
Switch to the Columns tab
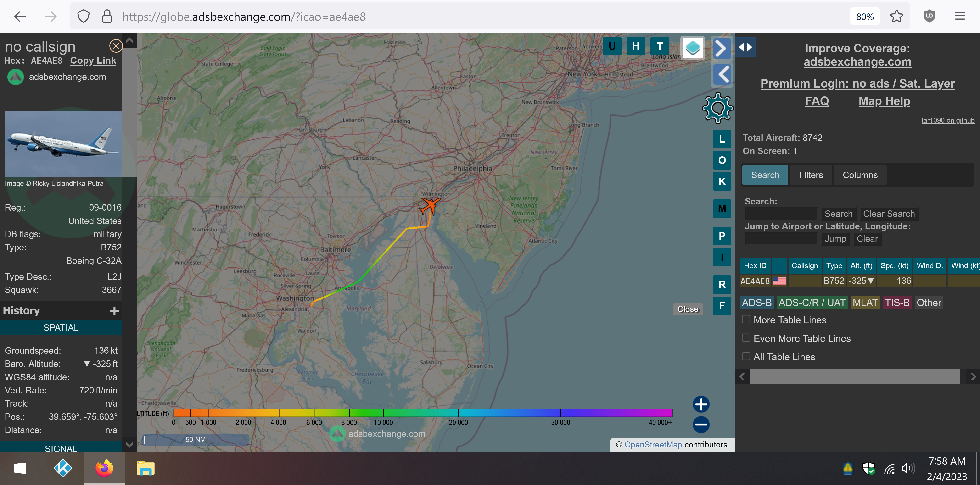coord(860,175)
